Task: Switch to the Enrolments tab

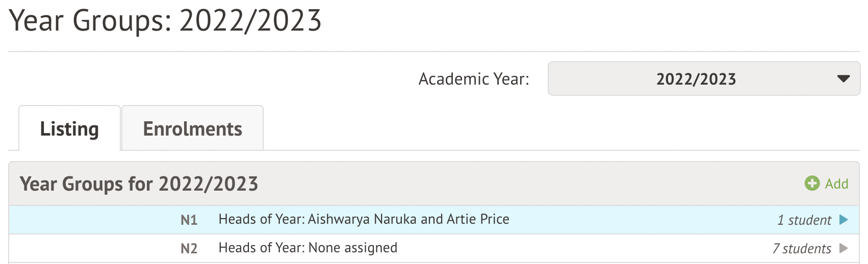Action: (192, 129)
